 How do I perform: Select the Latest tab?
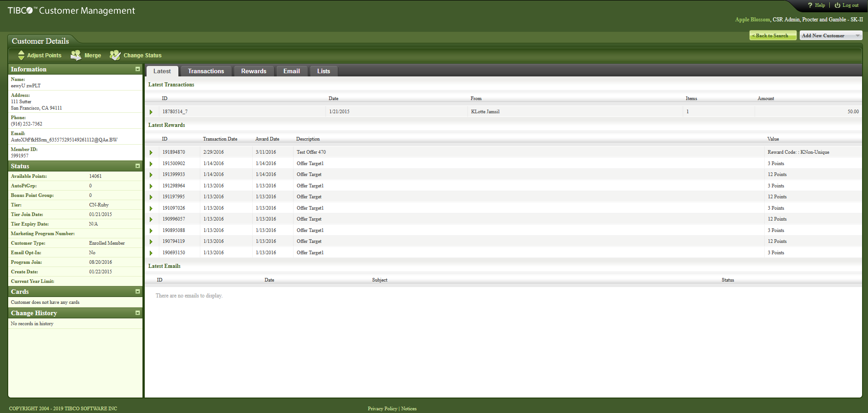162,71
